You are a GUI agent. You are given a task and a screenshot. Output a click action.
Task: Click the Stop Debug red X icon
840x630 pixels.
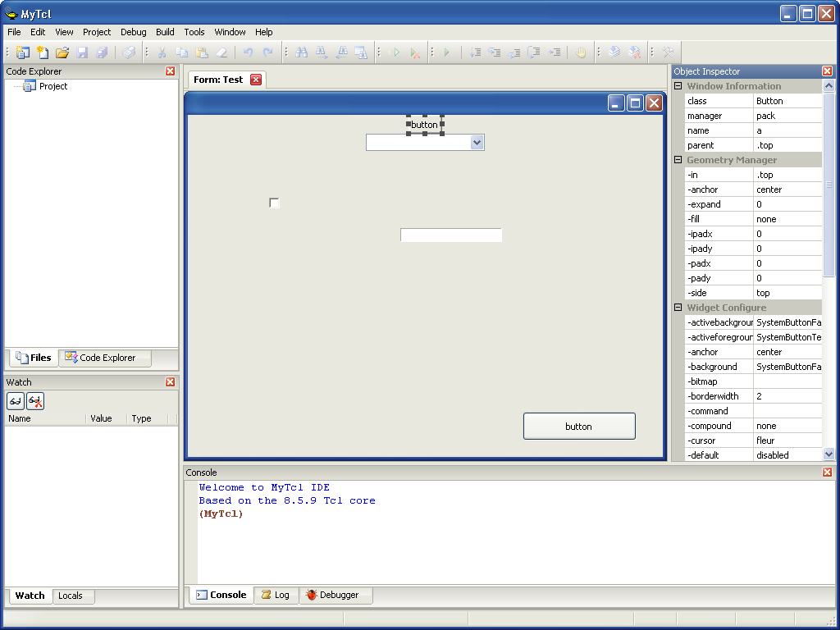(x=414, y=52)
